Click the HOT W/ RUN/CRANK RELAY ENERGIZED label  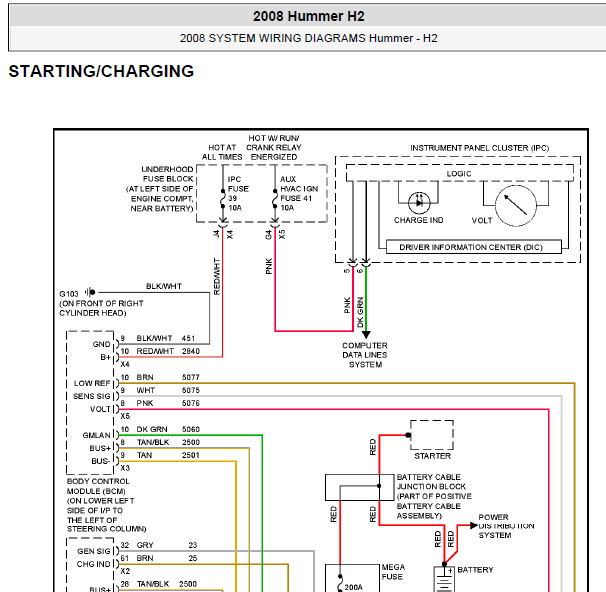click(x=274, y=148)
